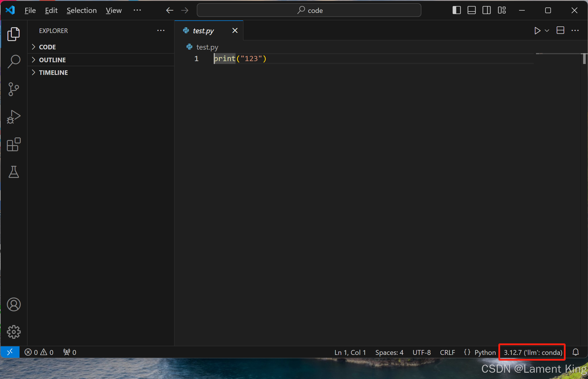Expand the CODE folder section
588x379 pixels.
(x=47, y=47)
